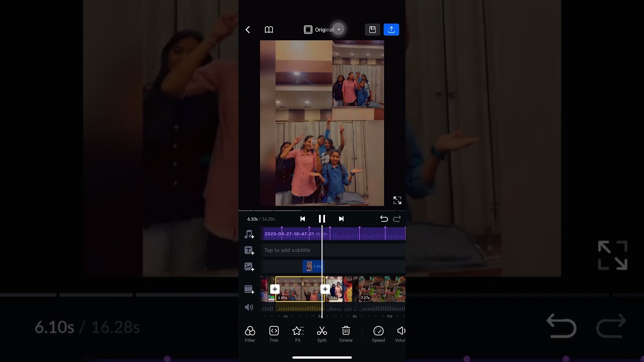Select the blue 1.31s overlay clip
The image size is (644, 362).
313,266
